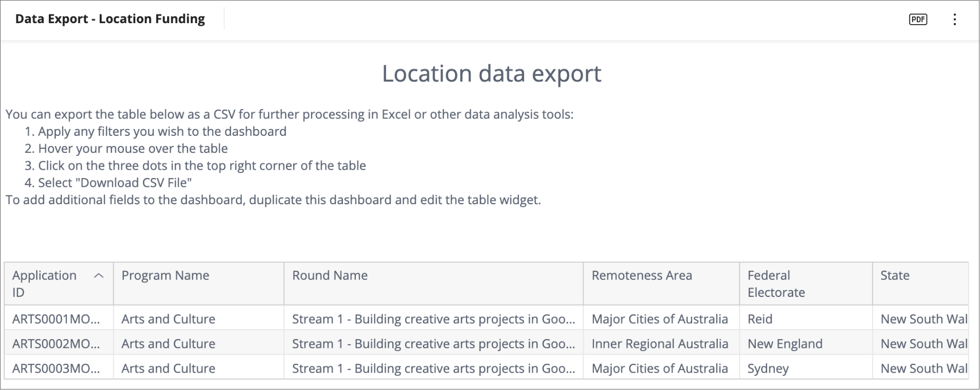
Task: Sort table by Round Name column
Action: click(330, 276)
